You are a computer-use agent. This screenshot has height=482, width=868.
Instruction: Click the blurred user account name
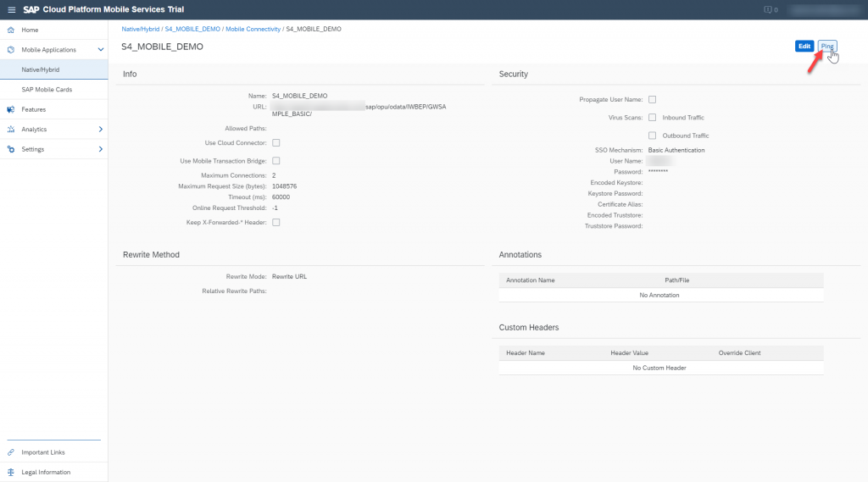(x=826, y=10)
